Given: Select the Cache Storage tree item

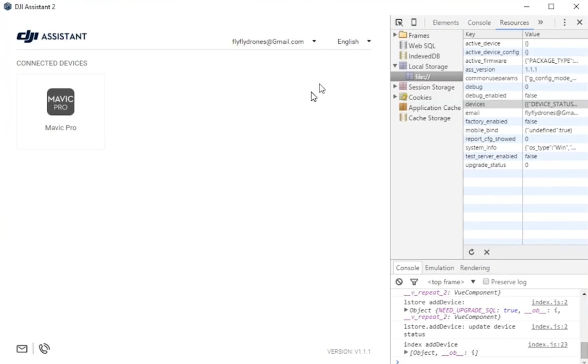Looking at the screenshot, I should tap(429, 118).
